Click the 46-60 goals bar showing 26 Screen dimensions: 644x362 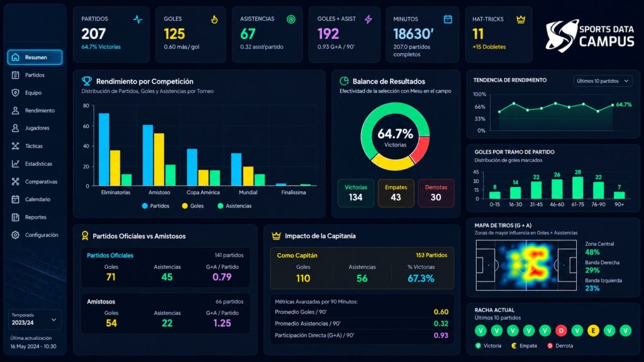click(557, 189)
